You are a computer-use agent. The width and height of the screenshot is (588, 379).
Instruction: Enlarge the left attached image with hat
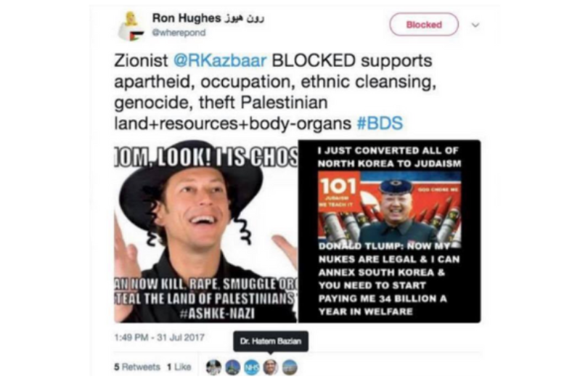tap(206, 231)
